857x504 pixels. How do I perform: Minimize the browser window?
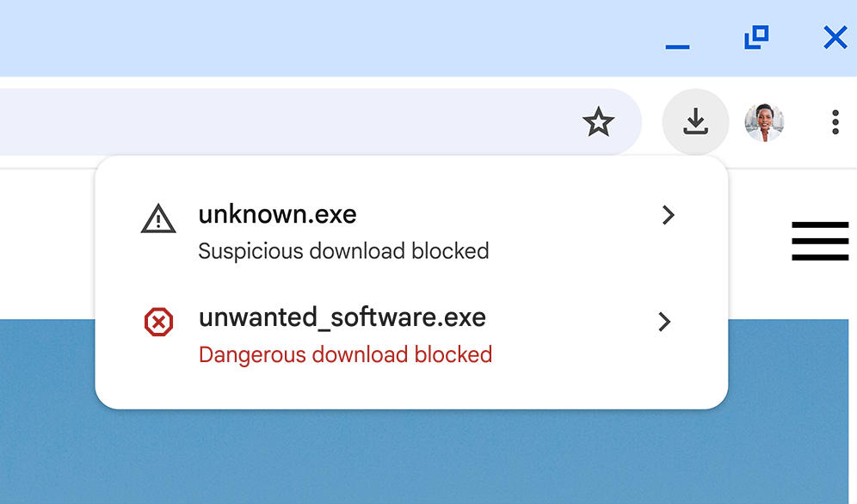[677, 47]
